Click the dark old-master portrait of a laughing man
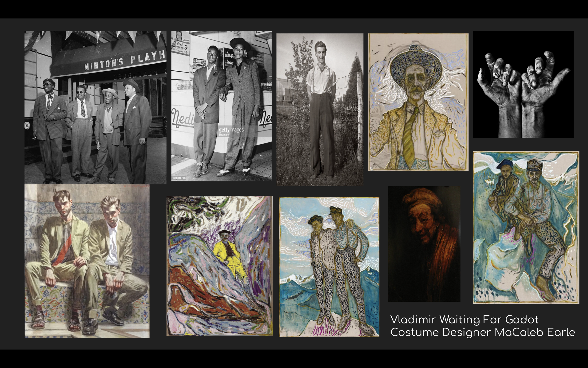This screenshot has width=588, height=368. click(x=424, y=244)
